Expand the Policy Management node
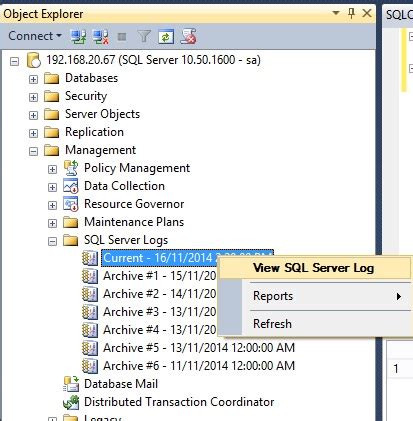Viewport: 413px width, 421px height. click(52, 169)
